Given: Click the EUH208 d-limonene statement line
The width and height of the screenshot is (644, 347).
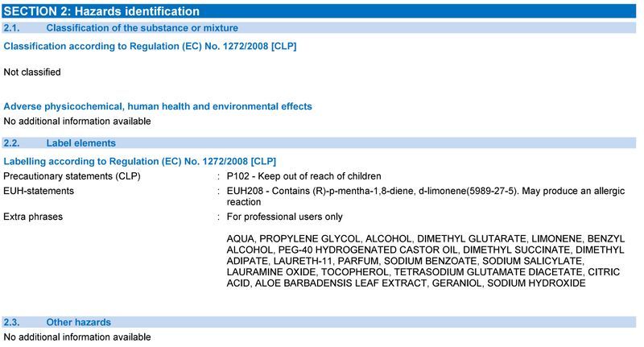Looking at the screenshot, I should [x=426, y=191].
